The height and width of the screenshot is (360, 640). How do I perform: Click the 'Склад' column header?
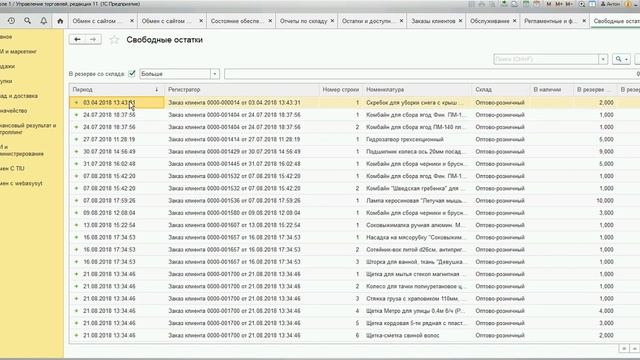[x=500, y=89]
